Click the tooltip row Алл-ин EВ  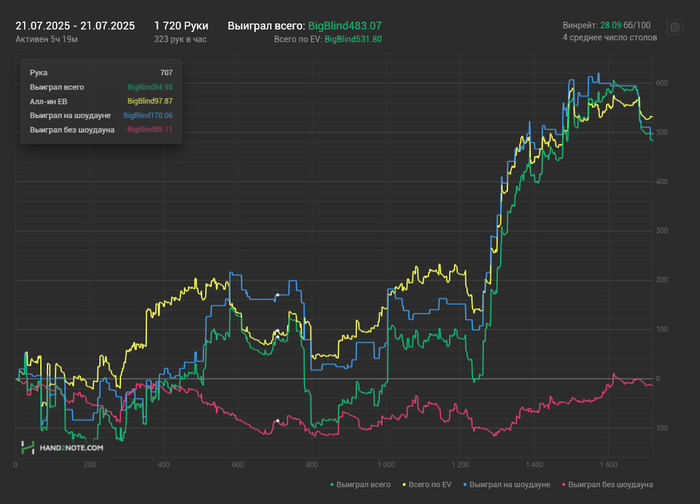[101, 101]
